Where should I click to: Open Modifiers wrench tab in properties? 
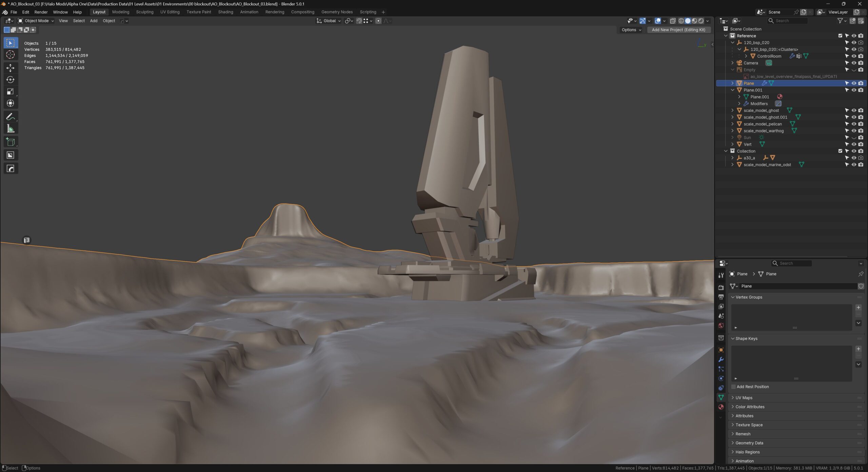pyautogui.click(x=721, y=359)
